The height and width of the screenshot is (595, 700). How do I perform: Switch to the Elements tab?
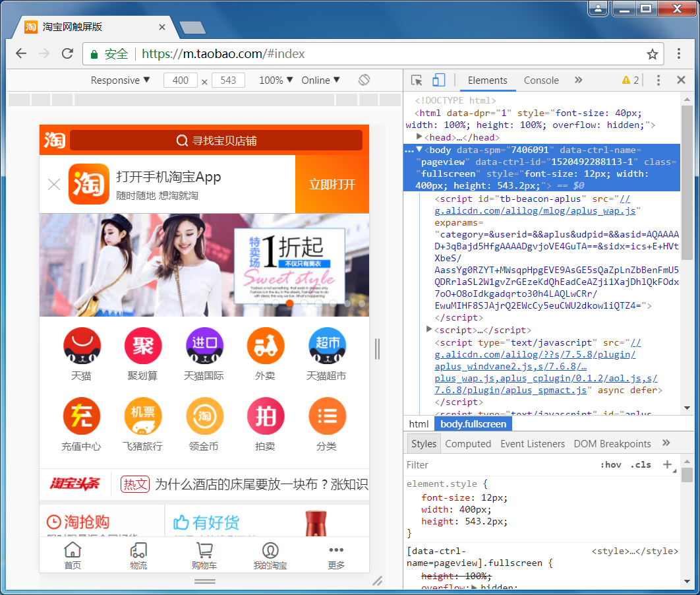tap(488, 80)
